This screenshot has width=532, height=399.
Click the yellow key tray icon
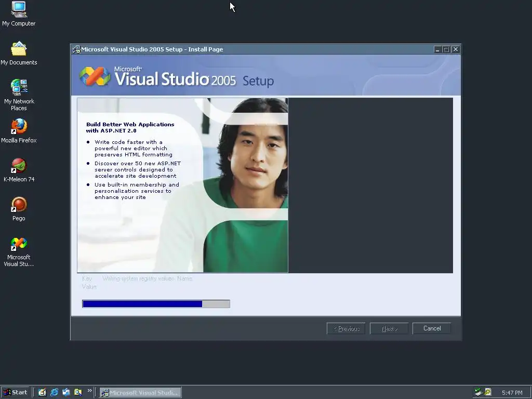tap(488, 392)
